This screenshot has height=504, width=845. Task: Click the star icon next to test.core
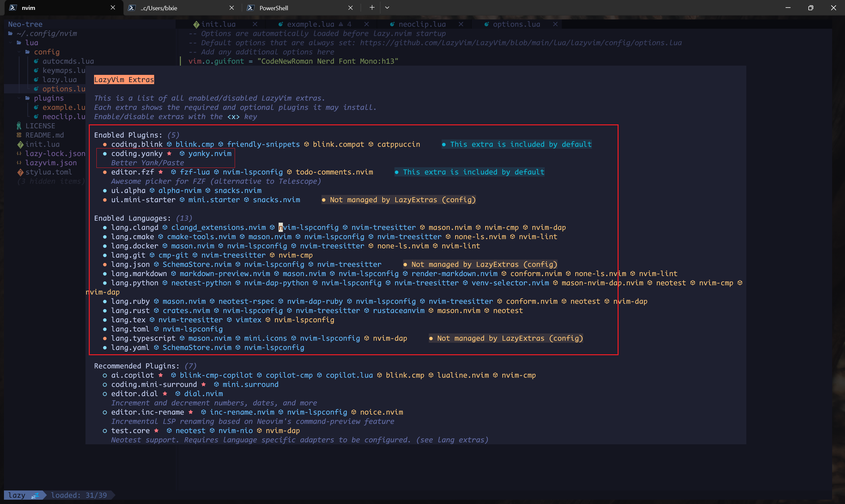156,430
